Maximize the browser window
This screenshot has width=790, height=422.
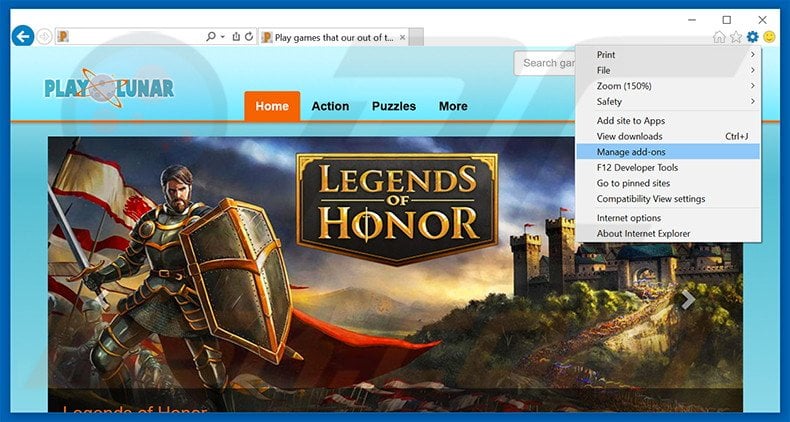727,20
